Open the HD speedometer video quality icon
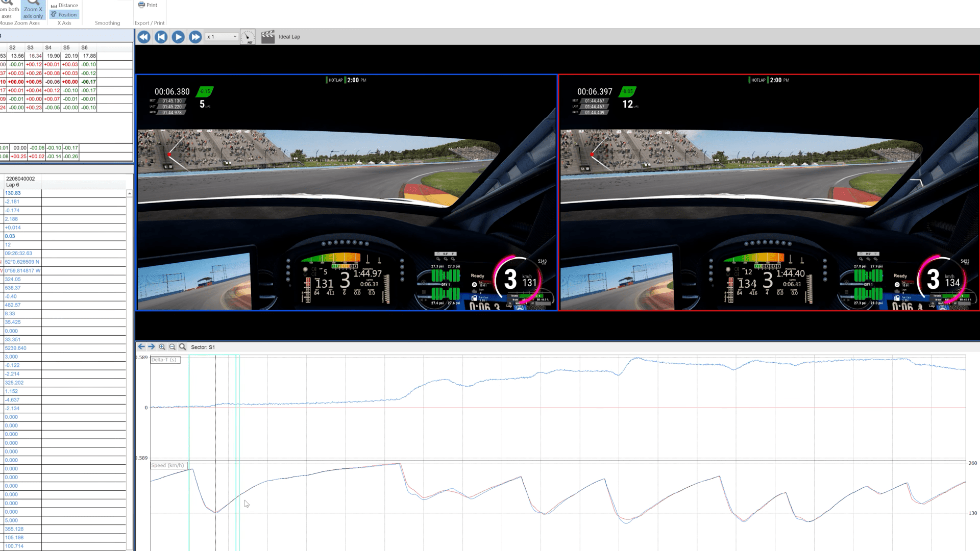Image resolution: width=980 pixels, height=551 pixels. click(248, 36)
